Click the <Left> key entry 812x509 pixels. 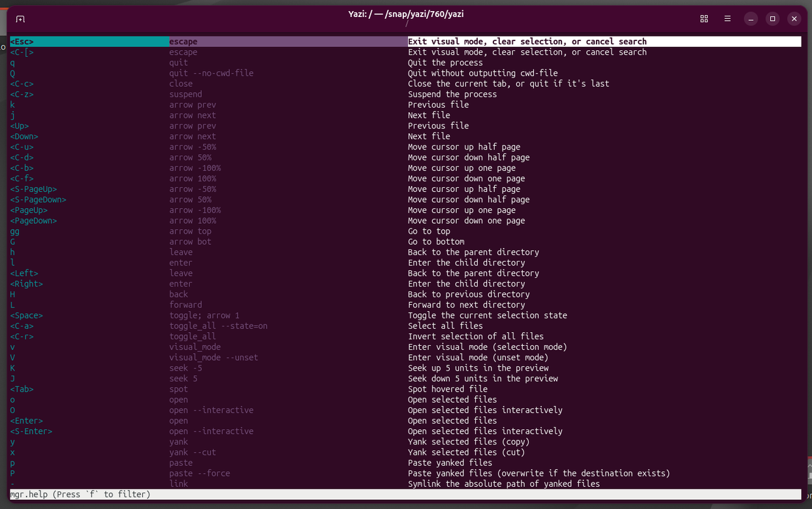pos(24,273)
